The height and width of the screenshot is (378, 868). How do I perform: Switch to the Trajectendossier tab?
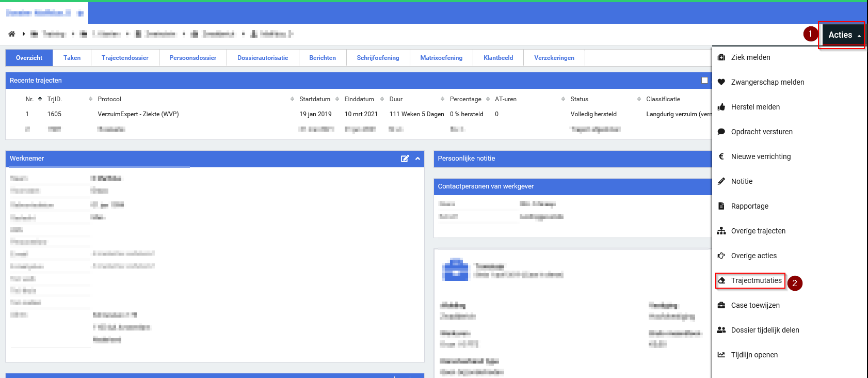pos(125,58)
